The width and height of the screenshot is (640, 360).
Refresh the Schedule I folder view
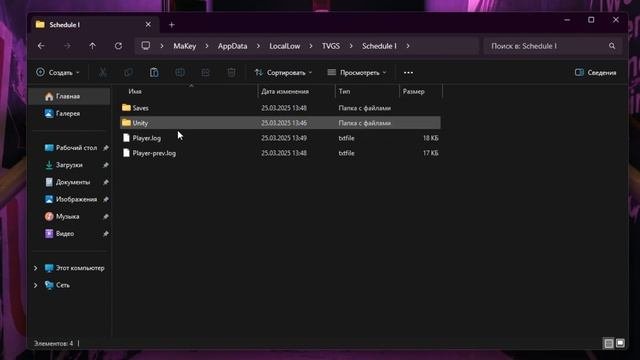pyautogui.click(x=118, y=46)
